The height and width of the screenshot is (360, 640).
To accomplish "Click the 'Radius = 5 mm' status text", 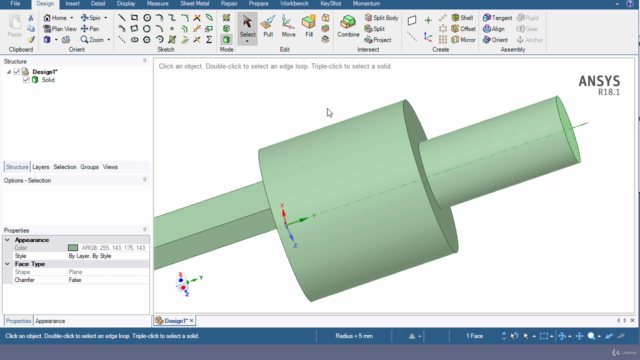I will point(354,336).
